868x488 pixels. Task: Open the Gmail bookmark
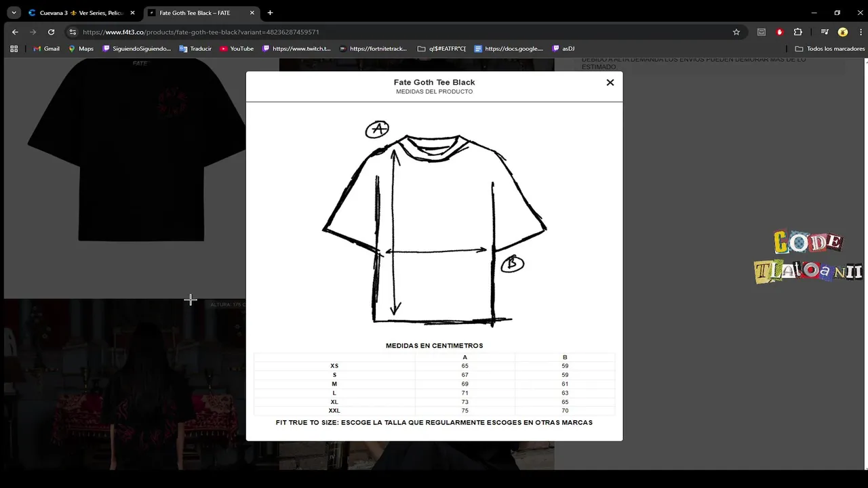pyautogui.click(x=47, y=49)
